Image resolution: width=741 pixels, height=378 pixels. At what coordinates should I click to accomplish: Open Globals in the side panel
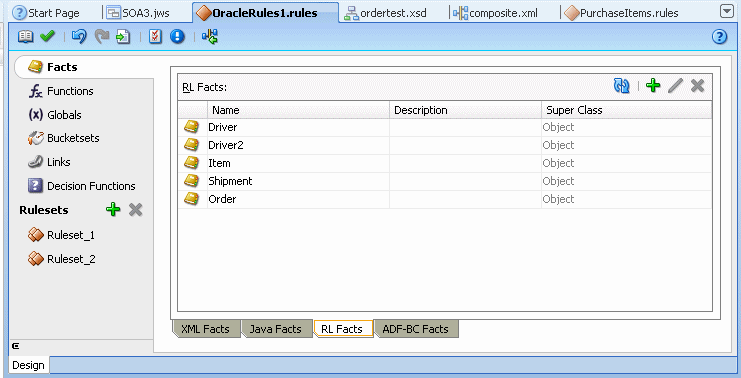coord(64,115)
